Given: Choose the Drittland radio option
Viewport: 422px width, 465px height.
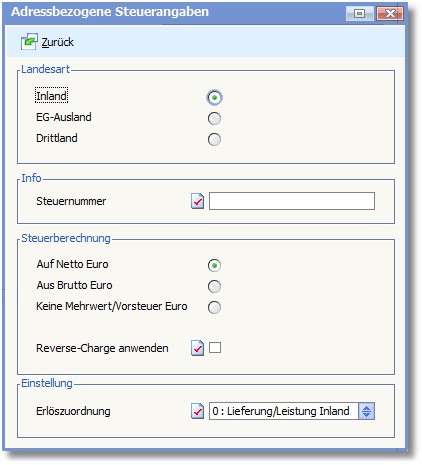Looking at the screenshot, I should coord(214,139).
